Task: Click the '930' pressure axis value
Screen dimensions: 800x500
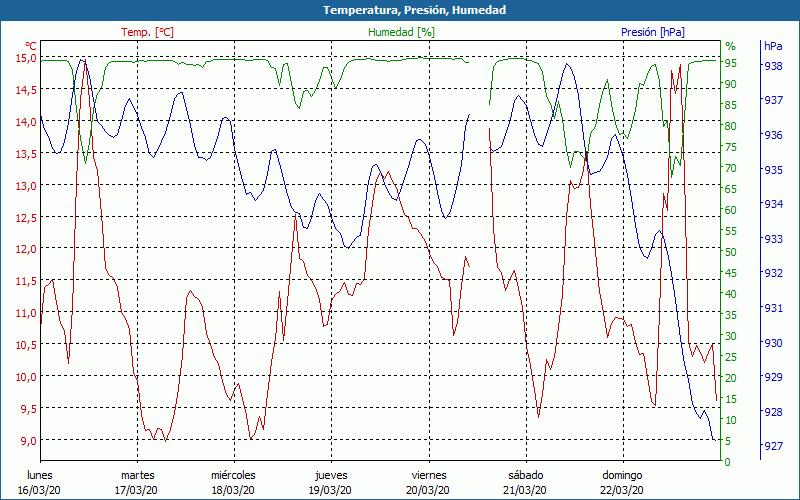Action: tap(773, 342)
